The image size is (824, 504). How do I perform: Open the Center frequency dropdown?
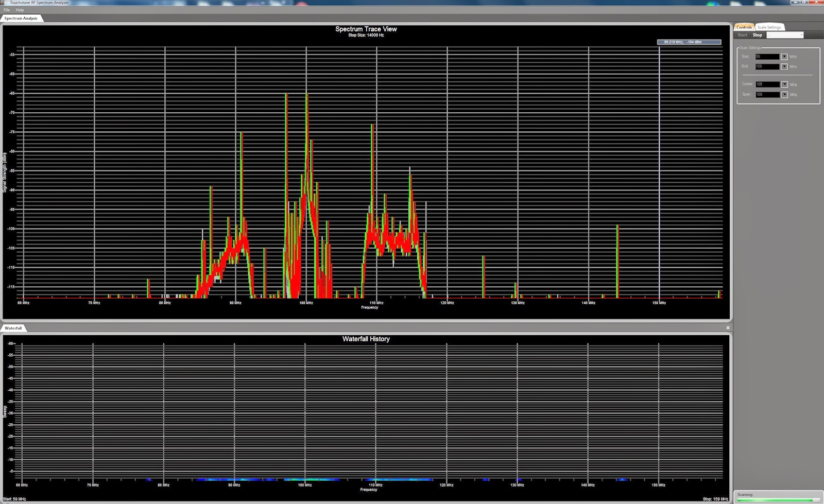click(x=784, y=84)
